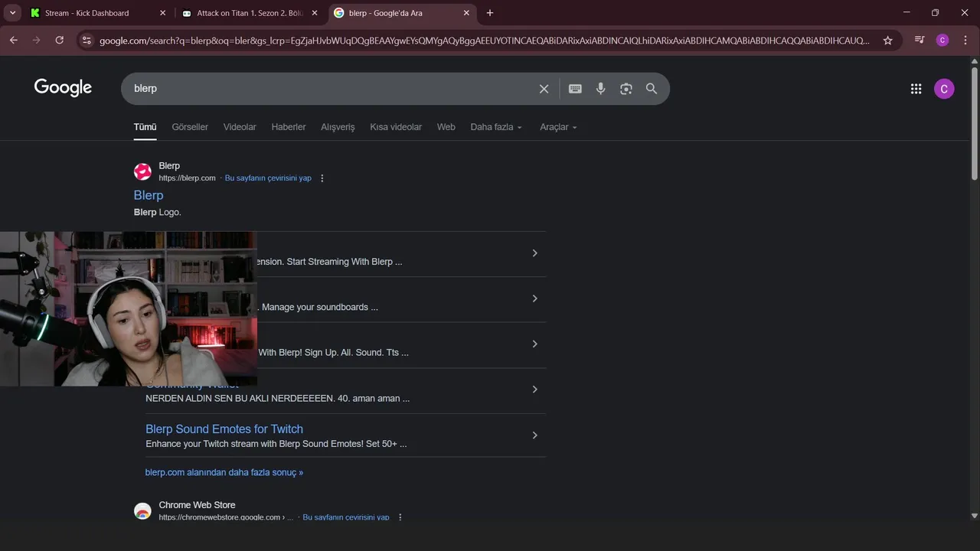Viewport: 980px width, 551px height.
Task: Expand the Blerp Sound Emotes sitelink chevron
Action: [x=534, y=435]
